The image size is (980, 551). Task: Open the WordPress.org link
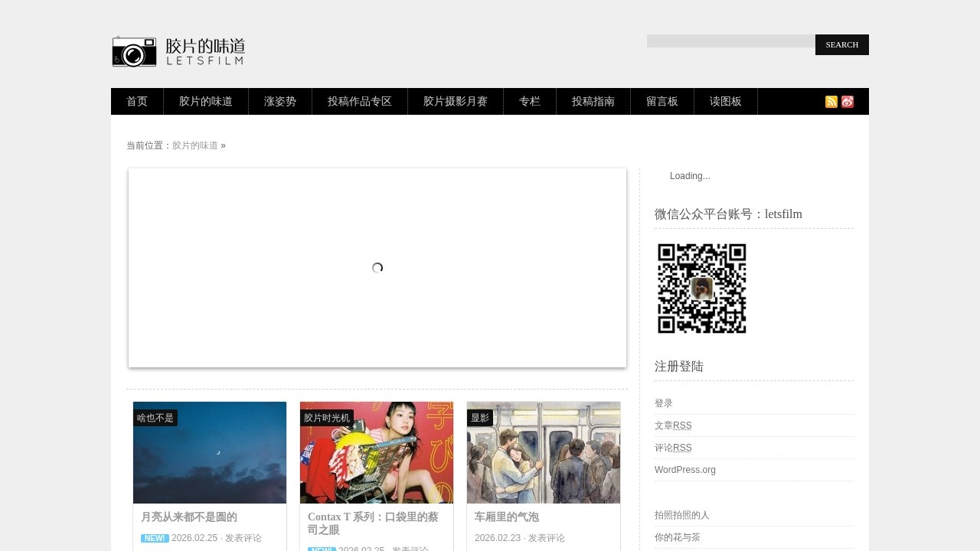(x=685, y=470)
